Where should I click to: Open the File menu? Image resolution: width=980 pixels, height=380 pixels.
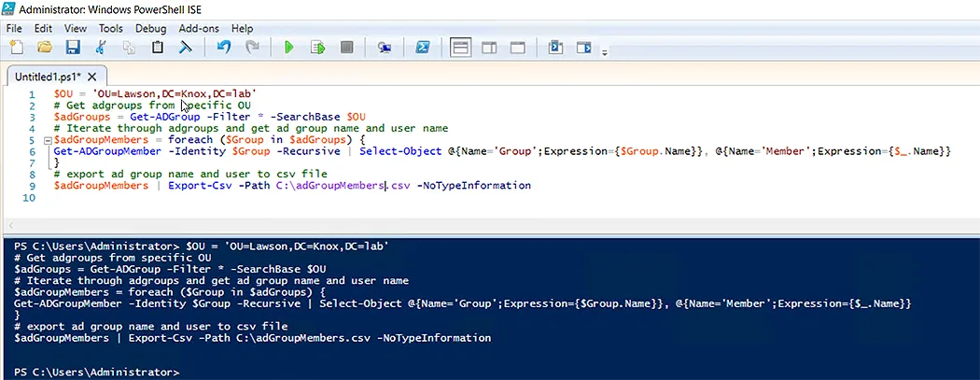point(14,29)
